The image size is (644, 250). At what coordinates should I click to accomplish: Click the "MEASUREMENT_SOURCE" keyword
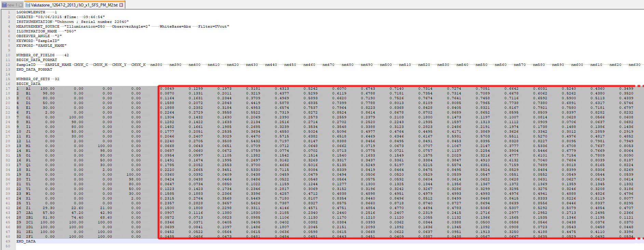pos(38,27)
